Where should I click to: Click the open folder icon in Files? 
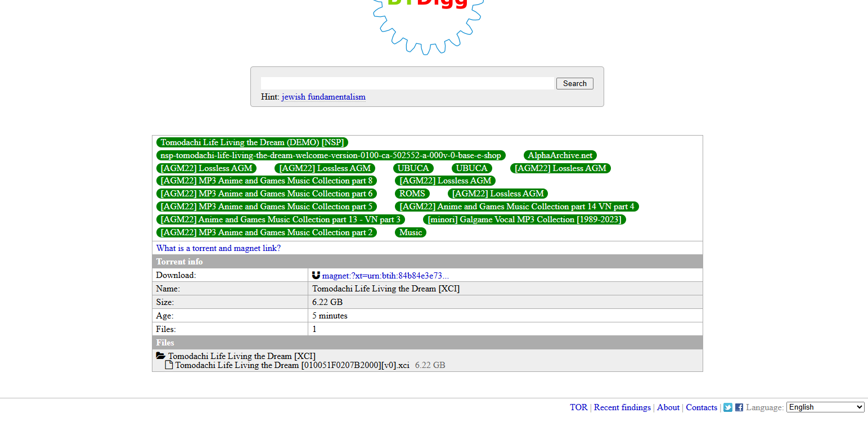(161, 356)
